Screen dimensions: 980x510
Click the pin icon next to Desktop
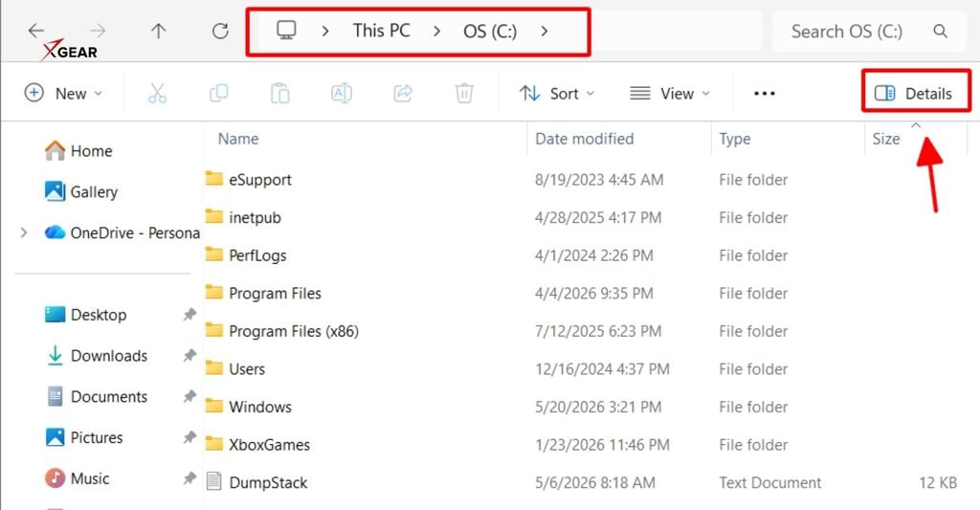(189, 315)
